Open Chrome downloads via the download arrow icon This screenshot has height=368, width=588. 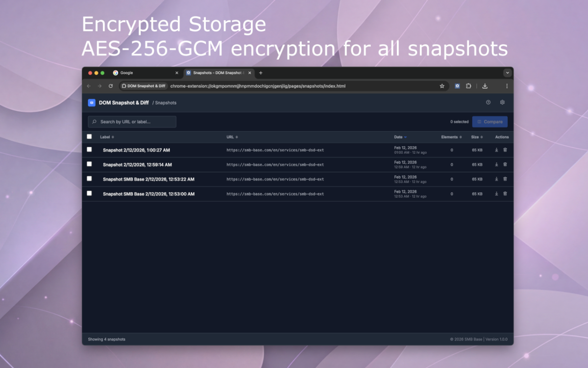(485, 85)
